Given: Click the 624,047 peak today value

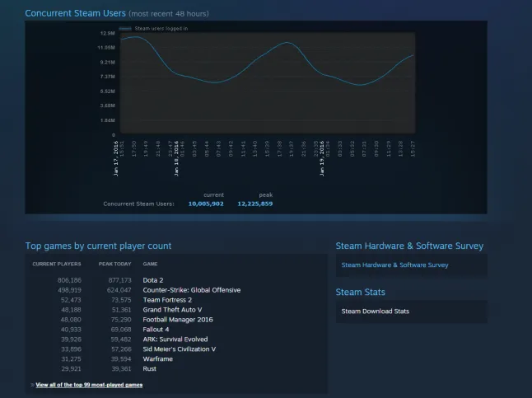Looking at the screenshot, I should pos(119,290).
